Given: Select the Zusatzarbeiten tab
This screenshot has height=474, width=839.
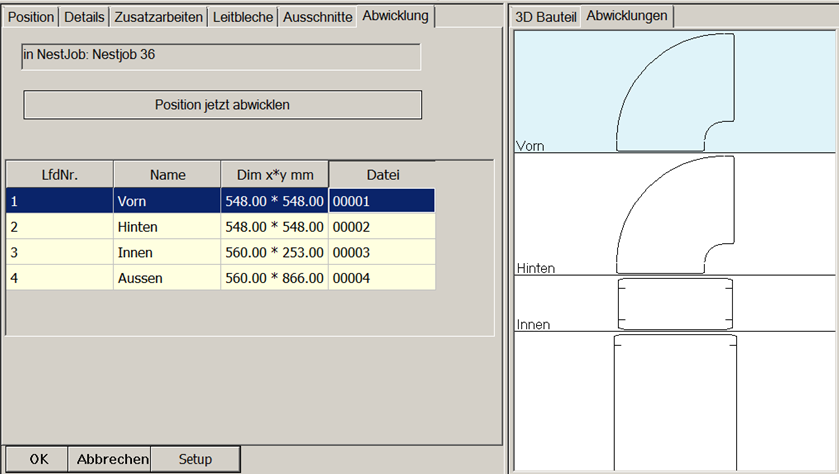Looking at the screenshot, I should click(x=159, y=17).
